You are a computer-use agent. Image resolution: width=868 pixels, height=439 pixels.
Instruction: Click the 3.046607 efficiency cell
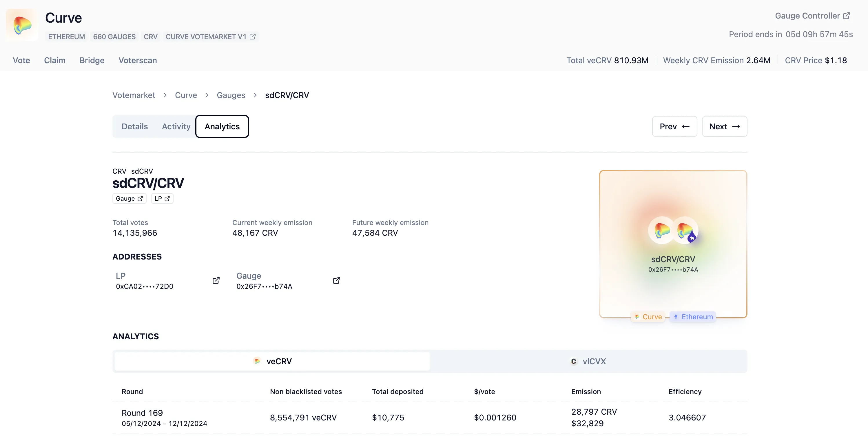pyautogui.click(x=687, y=418)
